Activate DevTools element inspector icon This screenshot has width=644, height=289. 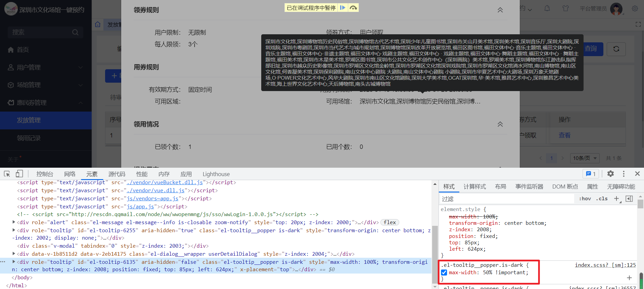[x=7, y=174]
